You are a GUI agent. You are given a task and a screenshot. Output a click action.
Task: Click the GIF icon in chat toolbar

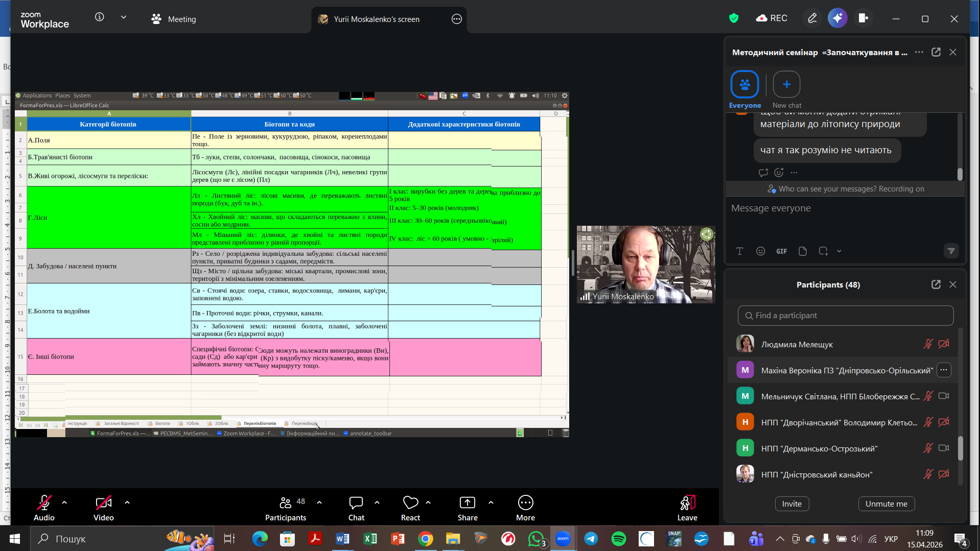781,251
